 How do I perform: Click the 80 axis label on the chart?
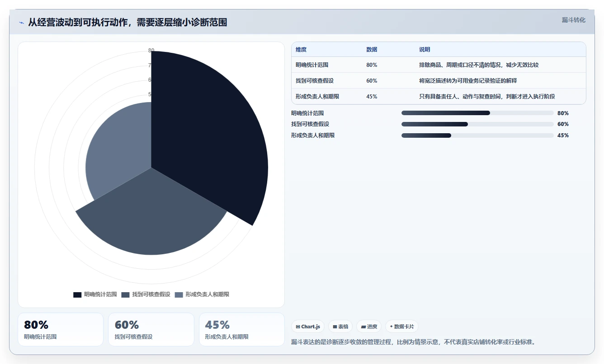(151, 51)
